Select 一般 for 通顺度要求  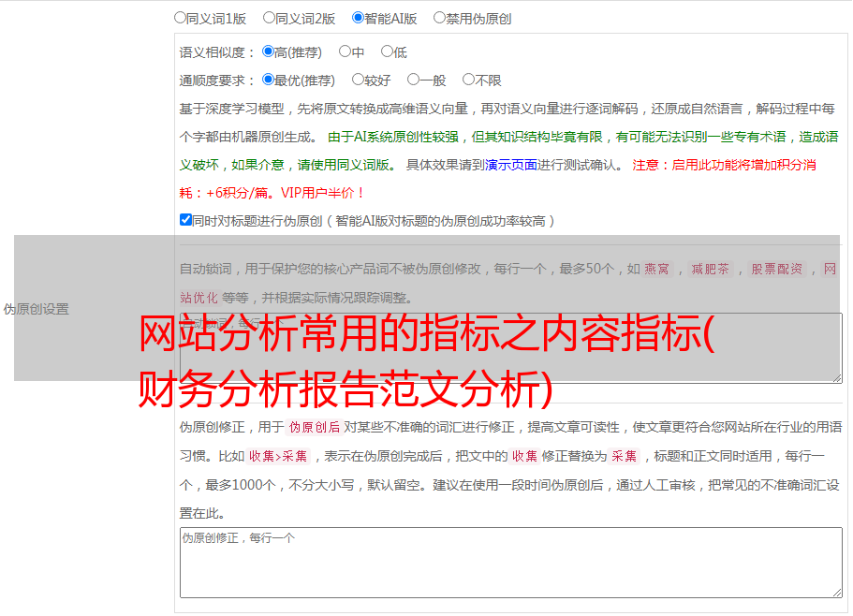click(414, 80)
